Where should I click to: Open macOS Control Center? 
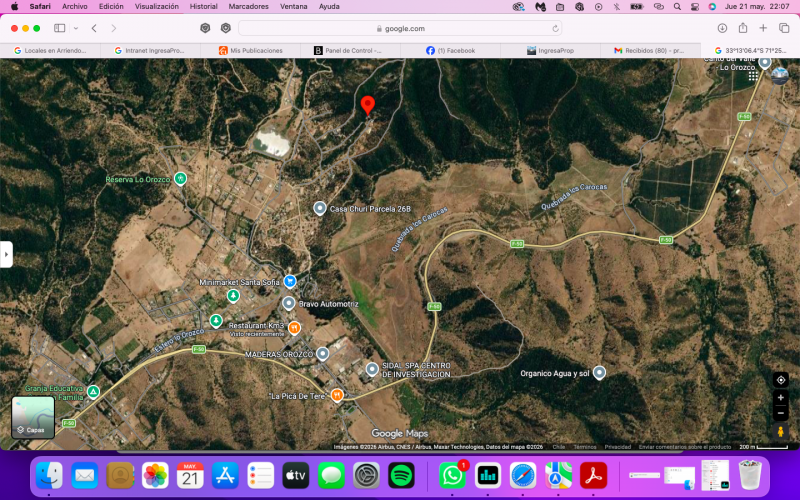(695, 7)
